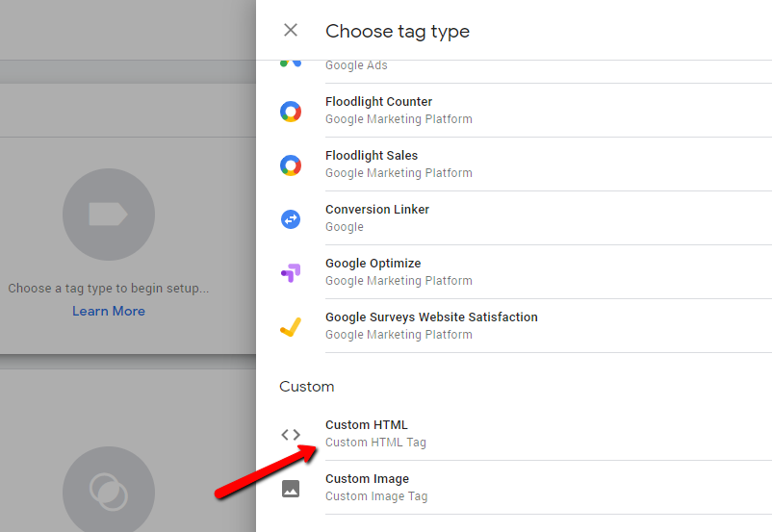Click 'Google Marketing Platform' under Google Surveys

tap(399, 335)
